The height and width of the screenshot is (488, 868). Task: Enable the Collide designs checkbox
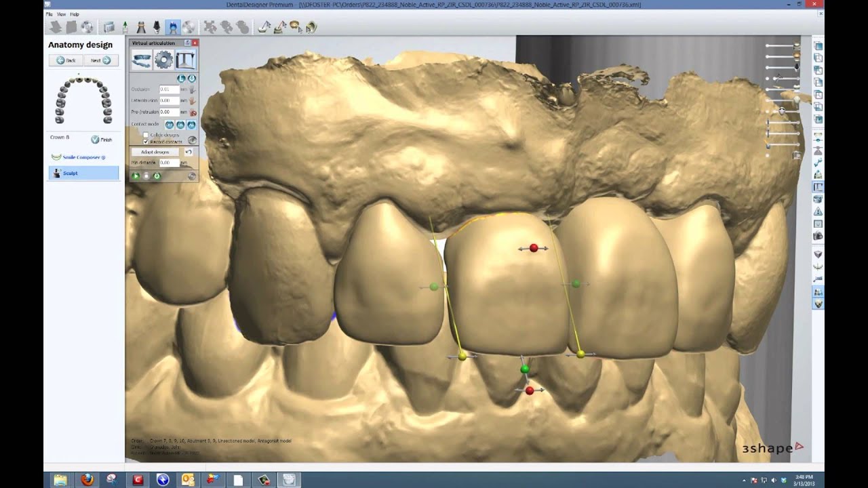[146, 135]
